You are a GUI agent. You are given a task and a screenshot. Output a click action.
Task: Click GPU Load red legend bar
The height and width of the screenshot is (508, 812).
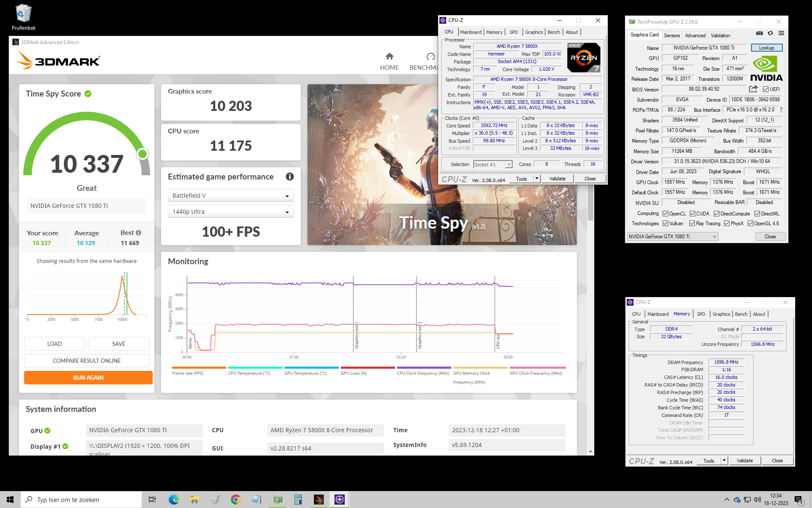[x=368, y=367]
